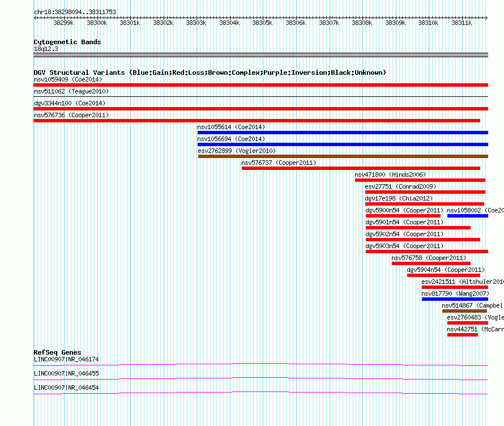Click the dgv3344n100 (Coe2014) red bar

260,109
